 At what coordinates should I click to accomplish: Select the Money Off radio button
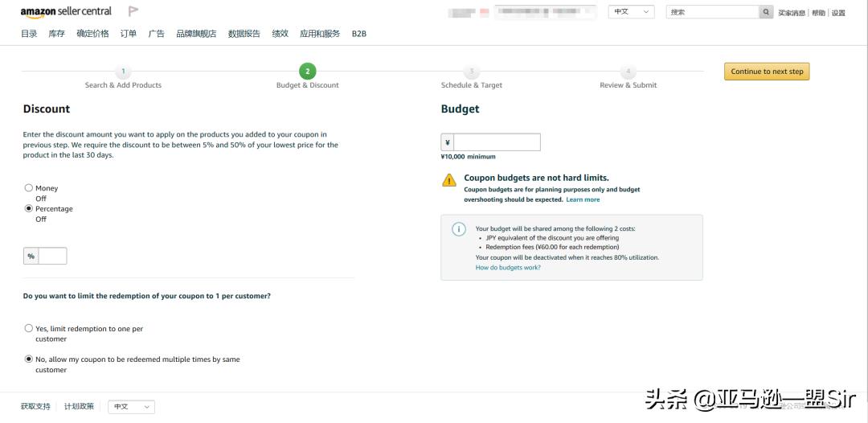coord(29,187)
